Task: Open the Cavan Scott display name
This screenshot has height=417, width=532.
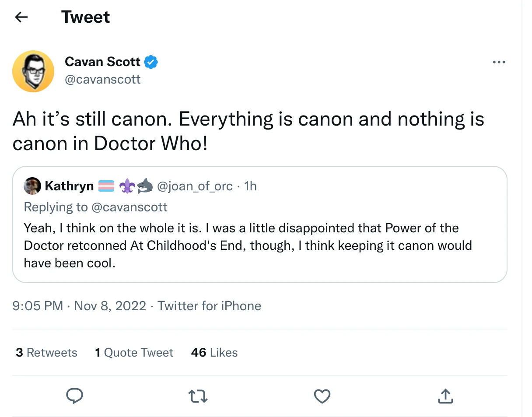Action: click(x=102, y=62)
